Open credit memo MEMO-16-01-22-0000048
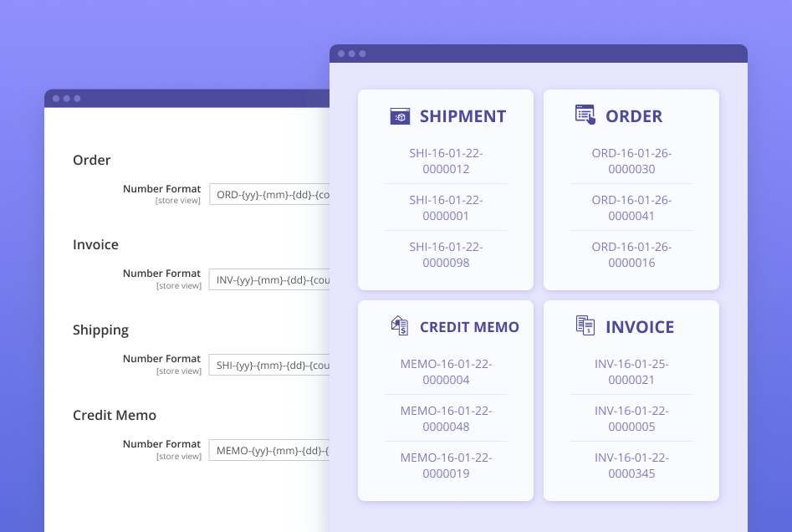This screenshot has height=532, width=792. point(446,419)
